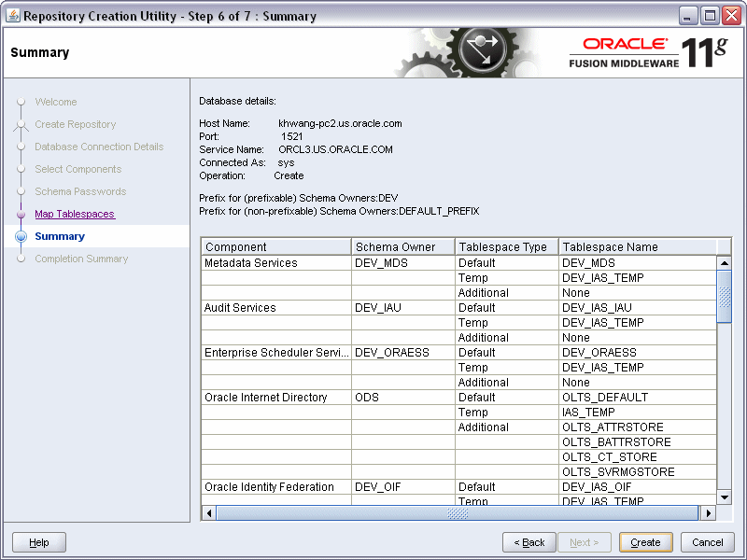Click the OLTS_DEFAULT tablespace name cell
The height and width of the screenshot is (560, 747).
click(x=638, y=398)
